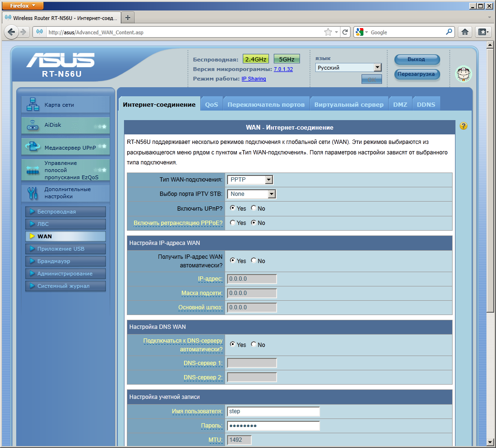The image size is (496, 448).
Task: Click the site identity icon in address bar
Action: [40, 32]
